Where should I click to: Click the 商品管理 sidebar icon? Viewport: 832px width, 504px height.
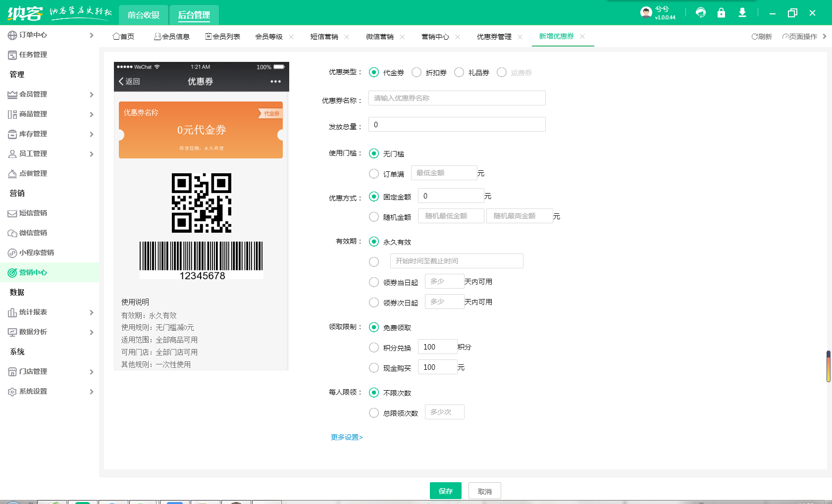pyautogui.click(x=12, y=114)
